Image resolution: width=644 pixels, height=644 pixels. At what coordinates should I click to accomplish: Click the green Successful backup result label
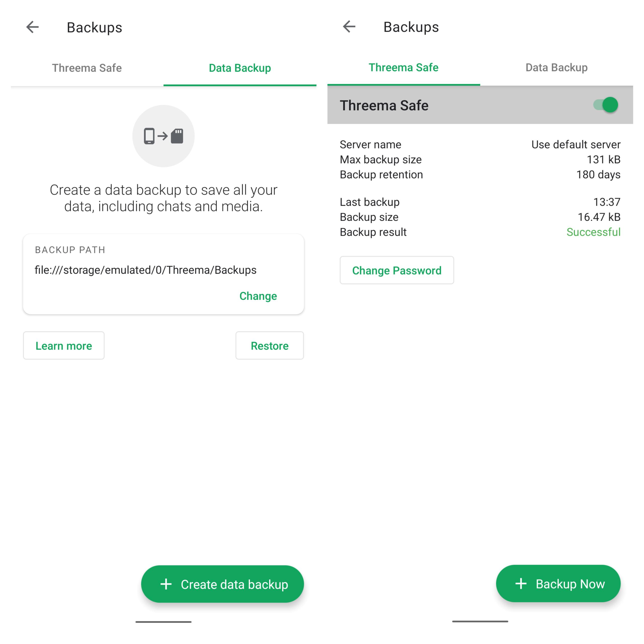pyautogui.click(x=593, y=232)
